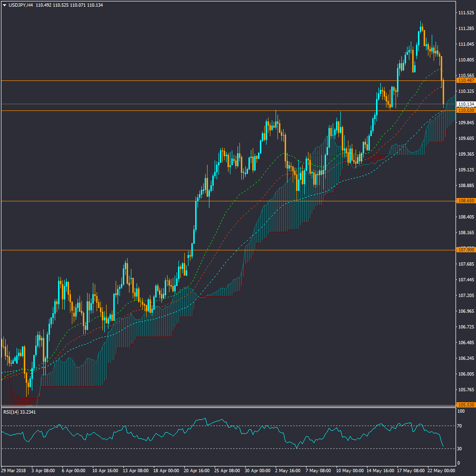Click the 20 Apr 16:00 time label
The height and width of the screenshot is (476, 476).
(197, 470)
